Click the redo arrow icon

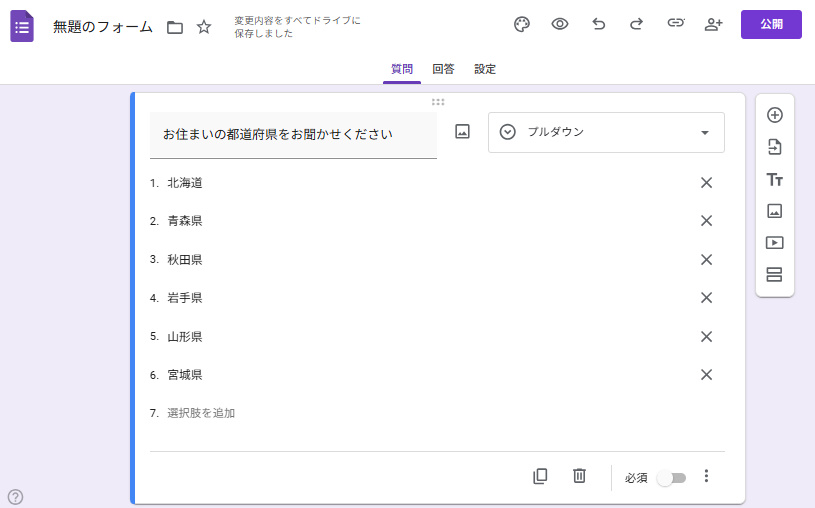click(x=636, y=25)
